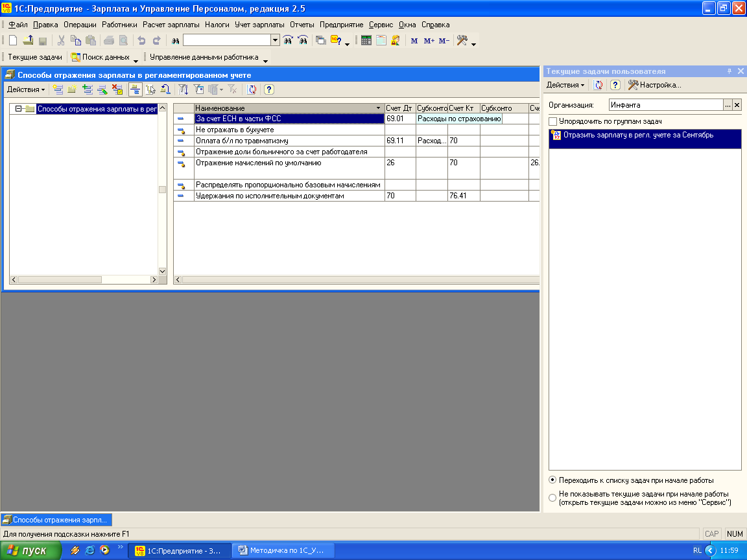
Task: Open the calculator icon in toolbar
Action: (x=366, y=40)
